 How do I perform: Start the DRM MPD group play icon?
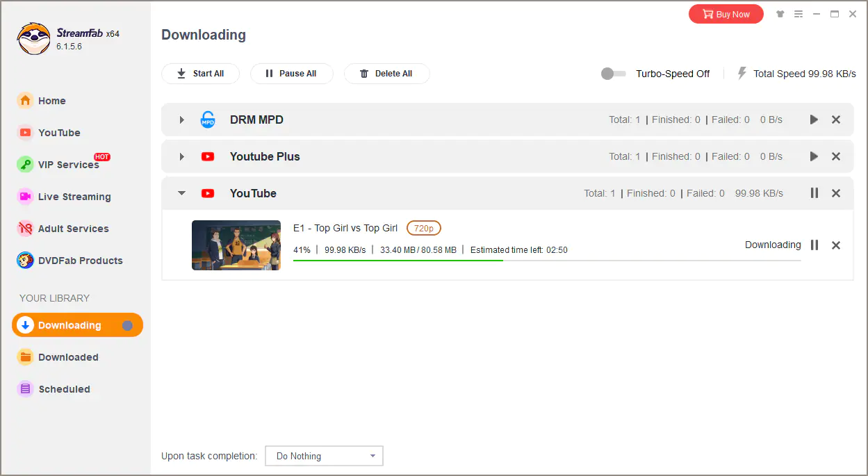(x=814, y=120)
